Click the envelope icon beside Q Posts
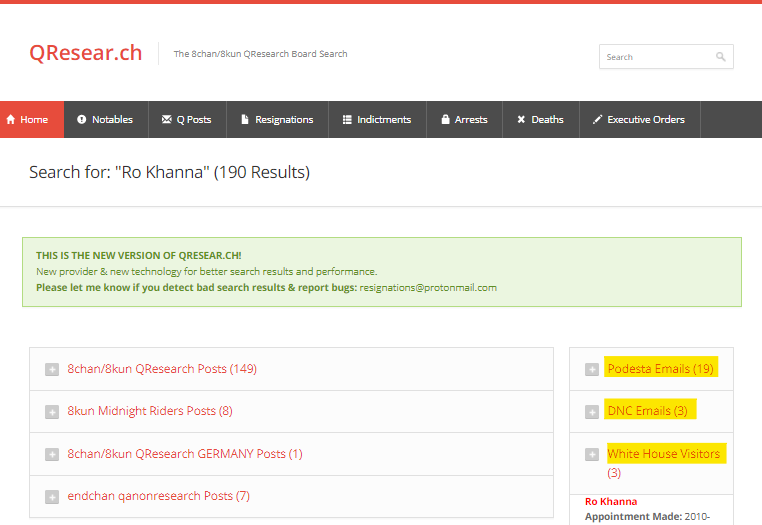762x525 pixels. tap(167, 120)
